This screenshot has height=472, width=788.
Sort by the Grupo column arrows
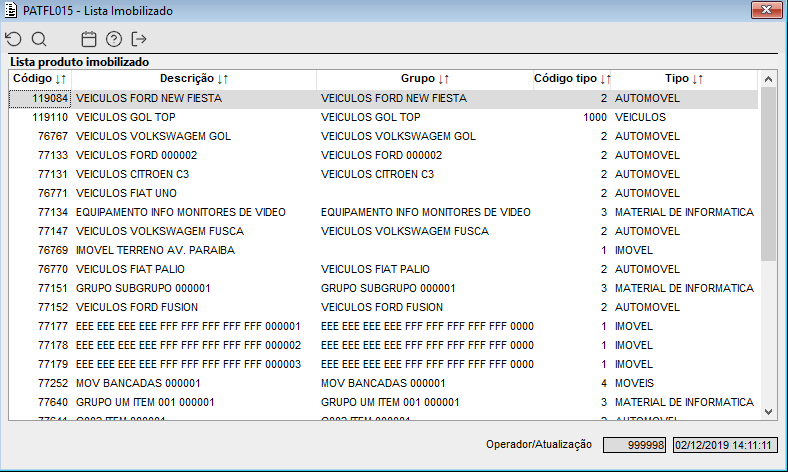[443, 79]
